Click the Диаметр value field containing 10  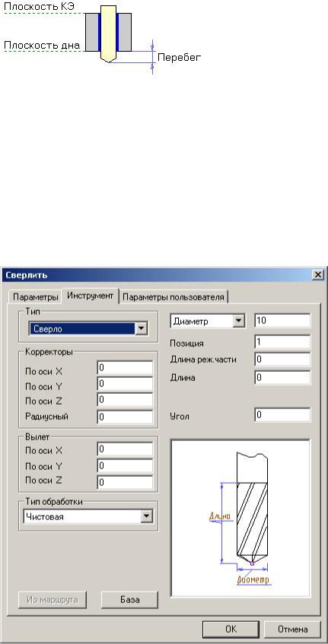pyautogui.click(x=282, y=321)
